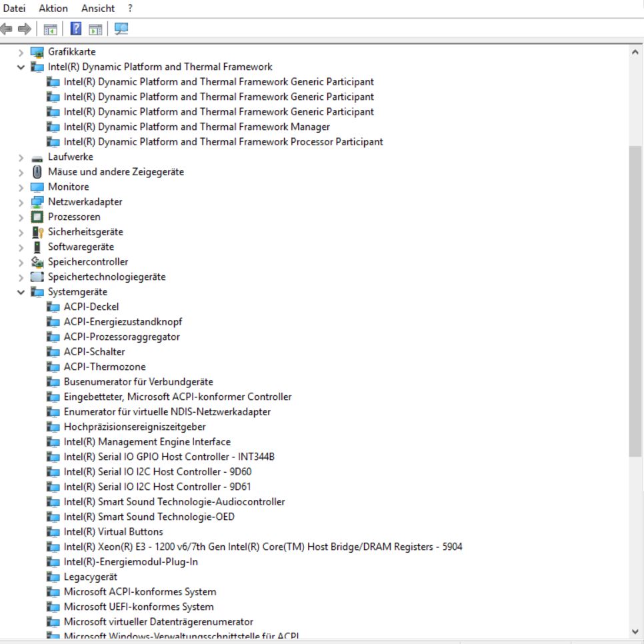Expand the Grafikkarte category
The width and height of the screenshot is (644, 644).
pyautogui.click(x=21, y=53)
